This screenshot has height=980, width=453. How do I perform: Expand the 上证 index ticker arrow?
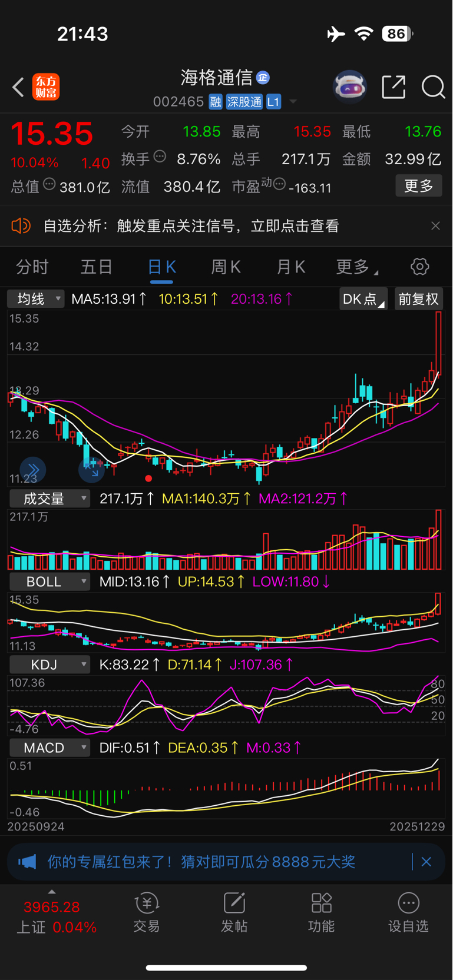[51, 892]
